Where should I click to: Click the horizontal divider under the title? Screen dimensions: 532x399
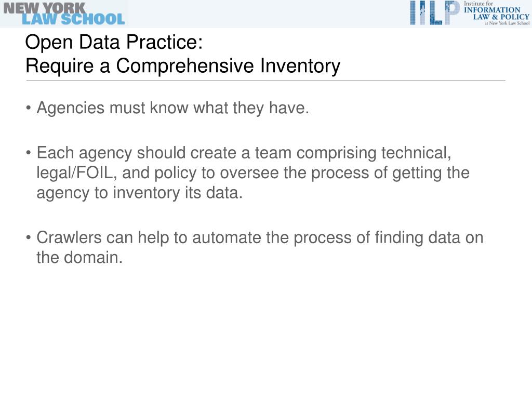[265, 81]
